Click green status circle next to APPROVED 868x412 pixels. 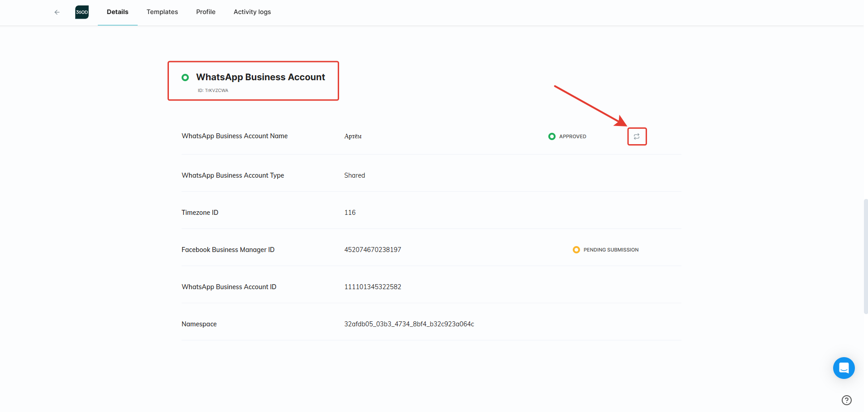click(x=552, y=136)
